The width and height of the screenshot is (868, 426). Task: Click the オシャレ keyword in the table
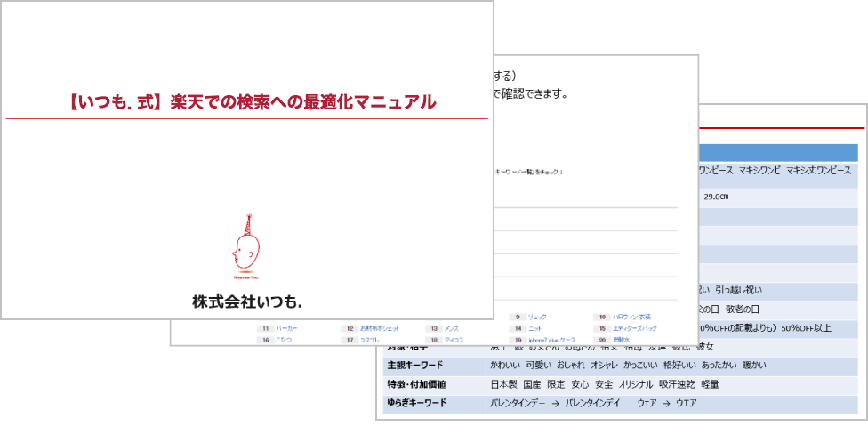604,366
